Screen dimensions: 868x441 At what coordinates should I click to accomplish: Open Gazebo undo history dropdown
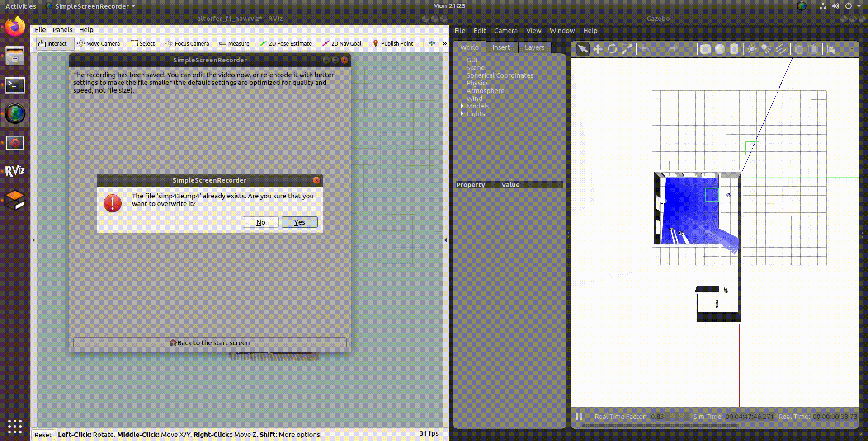click(x=659, y=49)
